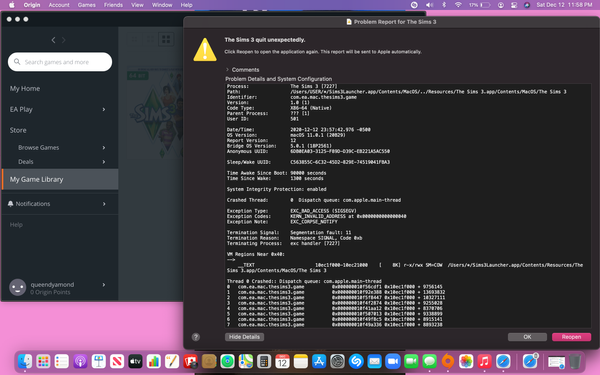Image resolution: width=600 pixels, height=375 pixels.
Task: Open Messages in the Dock
Action: pos(429,361)
